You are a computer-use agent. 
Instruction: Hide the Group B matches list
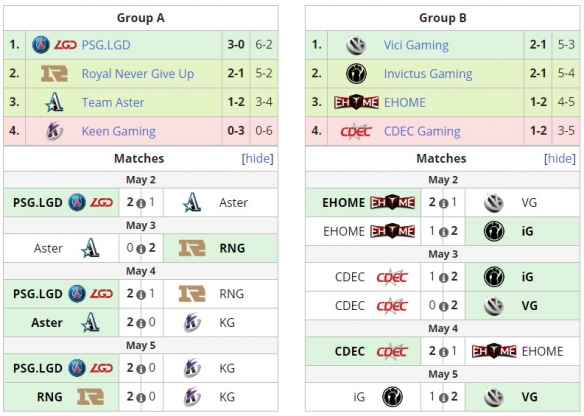coord(560,159)
